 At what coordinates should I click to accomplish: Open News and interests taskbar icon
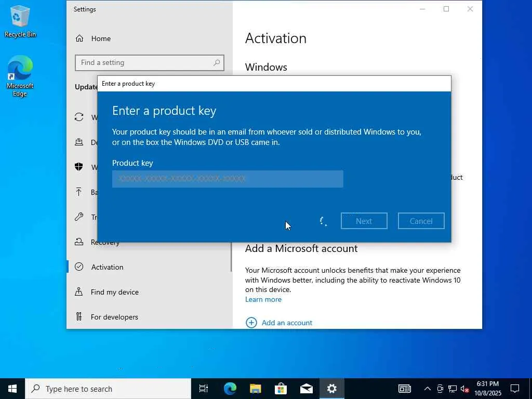coord(404,389)
